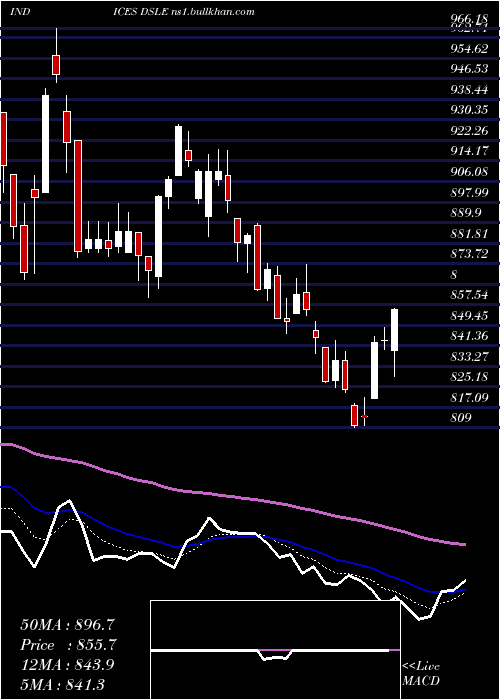Click the 841.36 price axis label

[469, 336]
